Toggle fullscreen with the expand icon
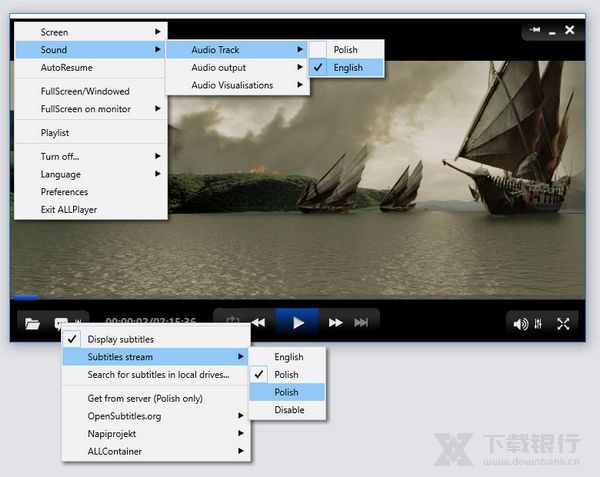 point(563,323)
